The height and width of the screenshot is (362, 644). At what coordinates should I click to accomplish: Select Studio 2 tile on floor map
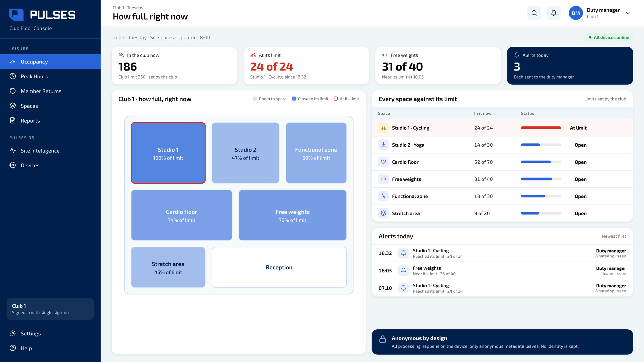point(245,153)
